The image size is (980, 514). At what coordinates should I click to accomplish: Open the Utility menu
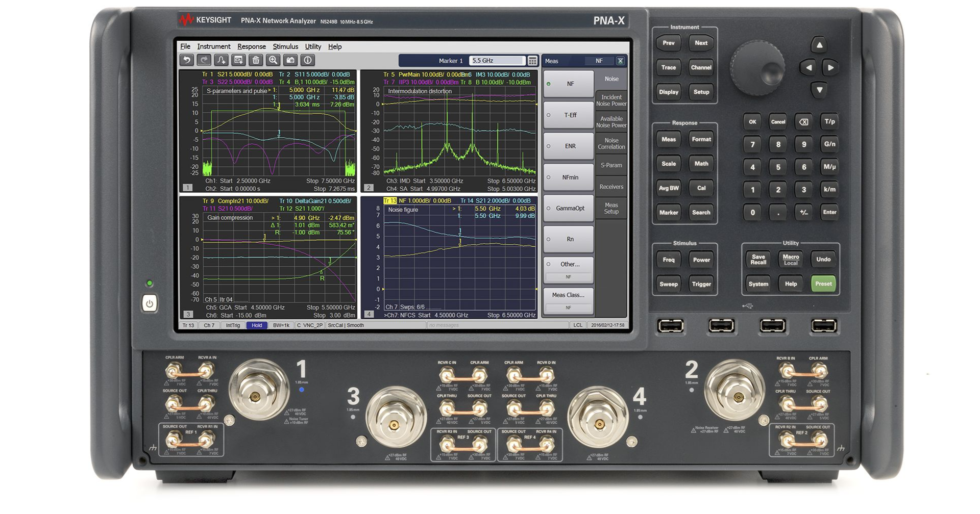(x=313, y=46)
